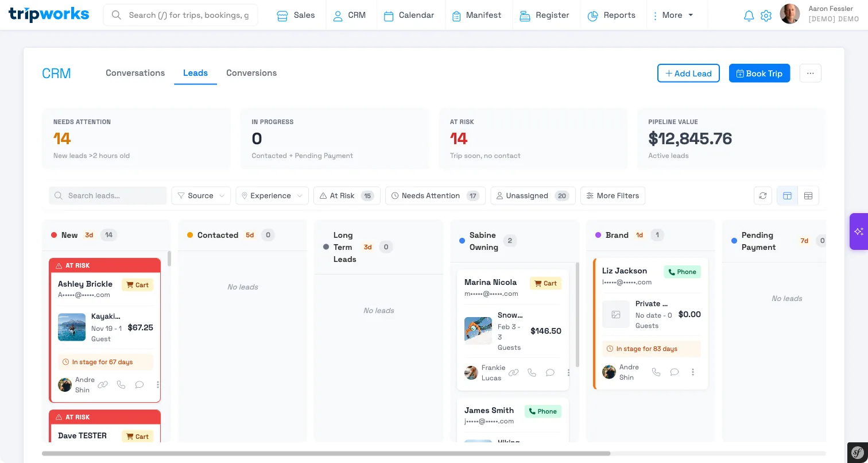Open the Manifest page
This screenshot has width=868, height=463.
476,16
